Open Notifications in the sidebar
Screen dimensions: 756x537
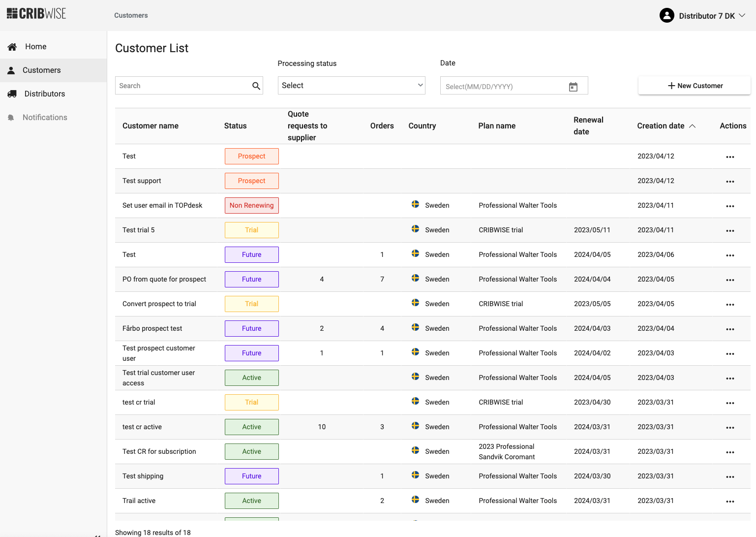(44, 118)
